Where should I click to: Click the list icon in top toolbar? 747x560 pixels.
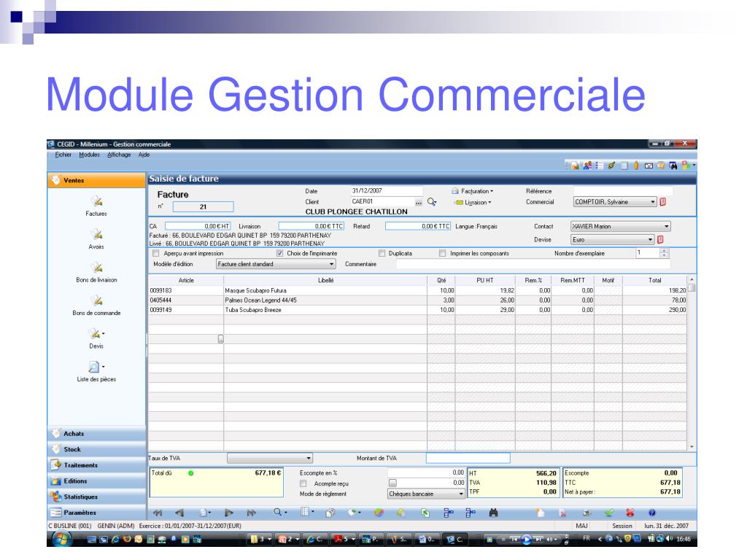click(x=600, y=166)
